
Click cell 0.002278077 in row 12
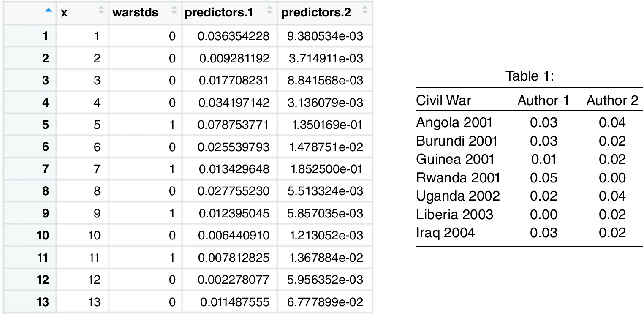pos(234,280)
